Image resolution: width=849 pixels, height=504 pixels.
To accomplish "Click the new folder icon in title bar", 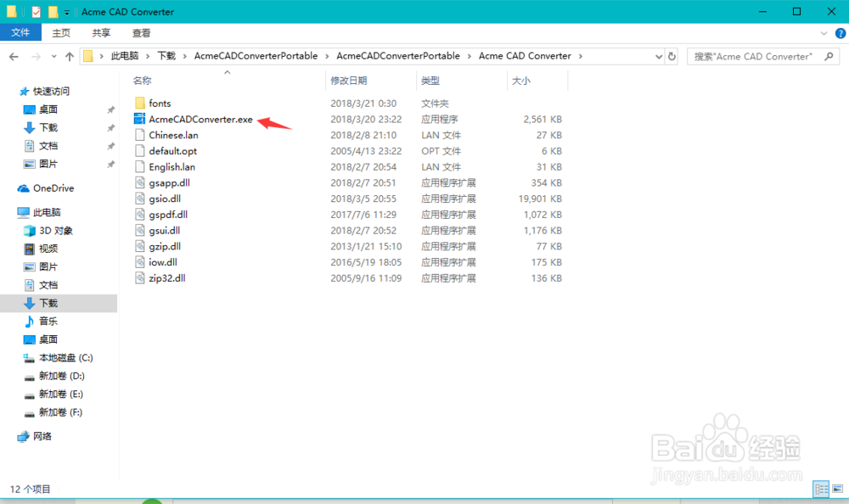I will point(53,11).
